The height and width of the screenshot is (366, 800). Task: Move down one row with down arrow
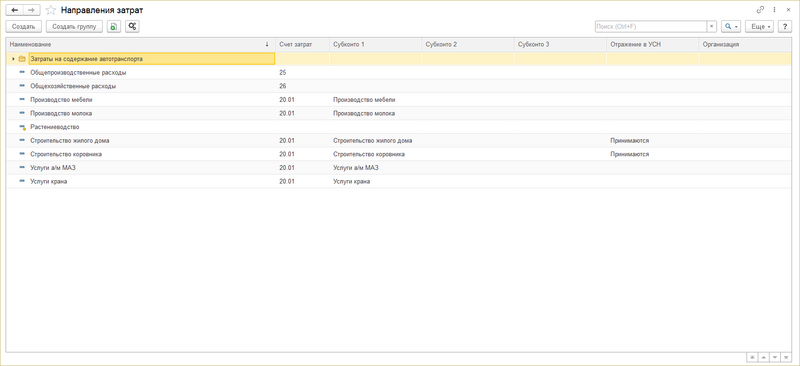pyautogui.click(x=776, y=357)
